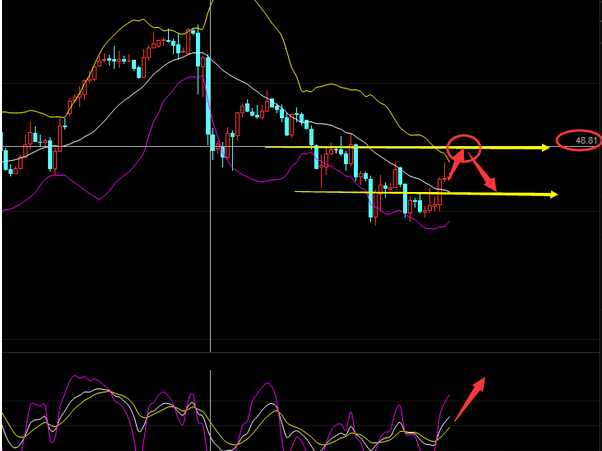Image resolution: width=602 pixels, height=451 pixels.
Task: Click the white crosshair lines' intersection point
Action: (210, 147)
